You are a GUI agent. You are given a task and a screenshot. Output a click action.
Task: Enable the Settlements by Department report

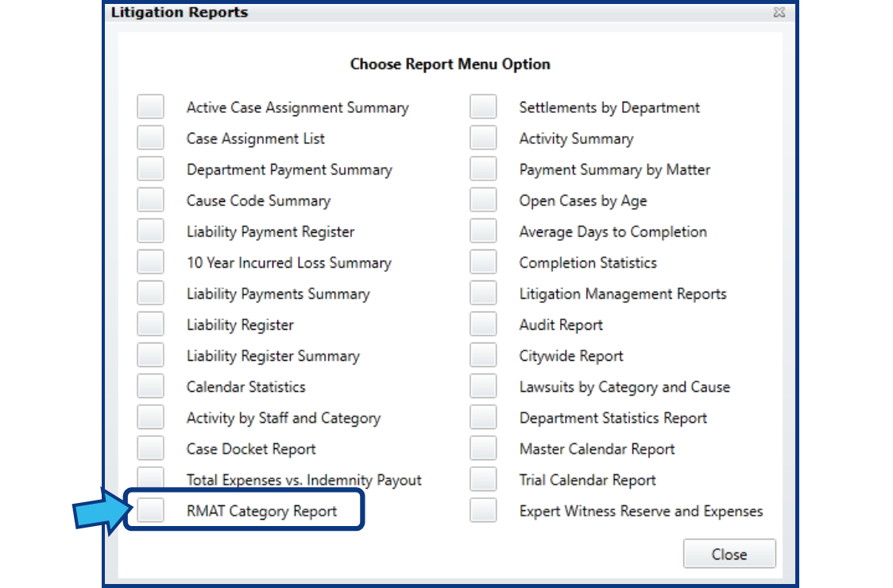483,106
